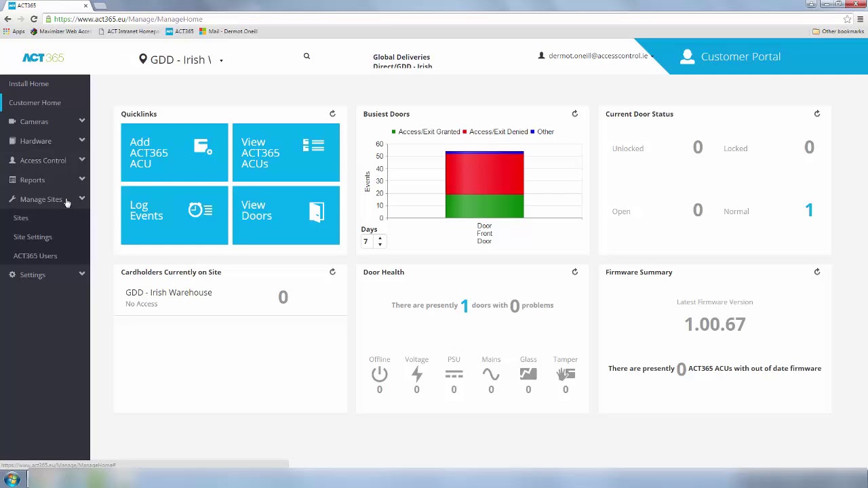Refresh the Firmware Summary panel
This screenshot has width=868, height=488.
point(816,272)
